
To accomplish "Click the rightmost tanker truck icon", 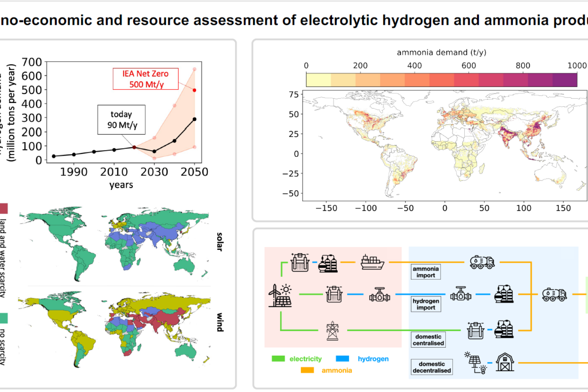I will coord(554,294).
